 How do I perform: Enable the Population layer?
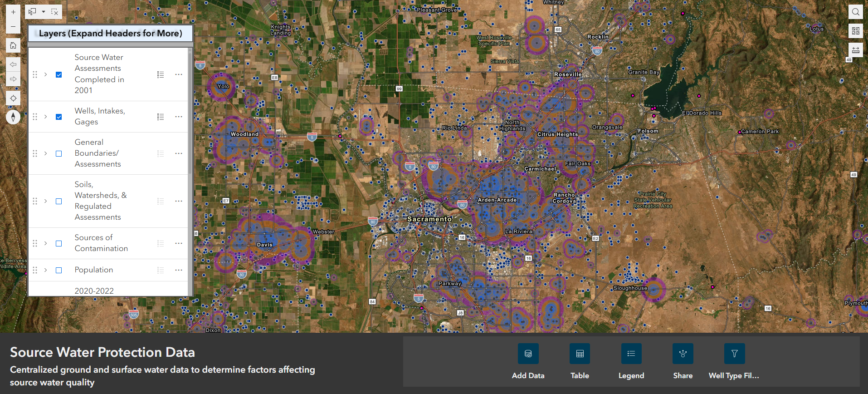tap(59, 270)
